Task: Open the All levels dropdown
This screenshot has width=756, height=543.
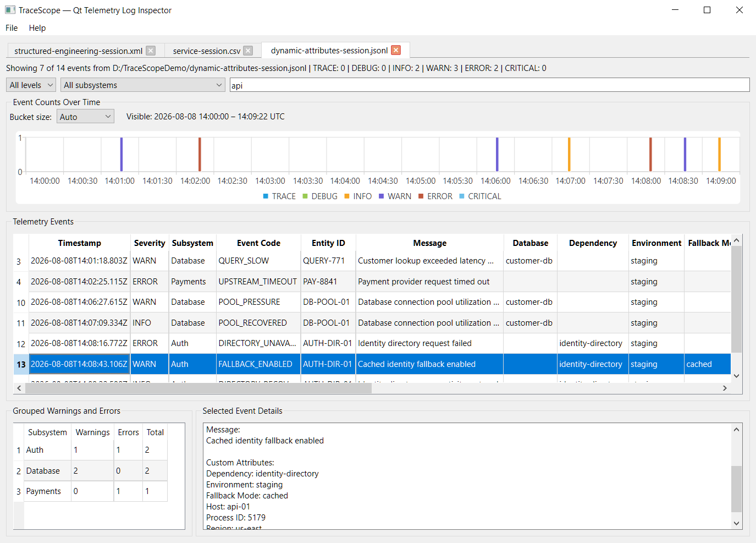Action: (x=31, y=85)
